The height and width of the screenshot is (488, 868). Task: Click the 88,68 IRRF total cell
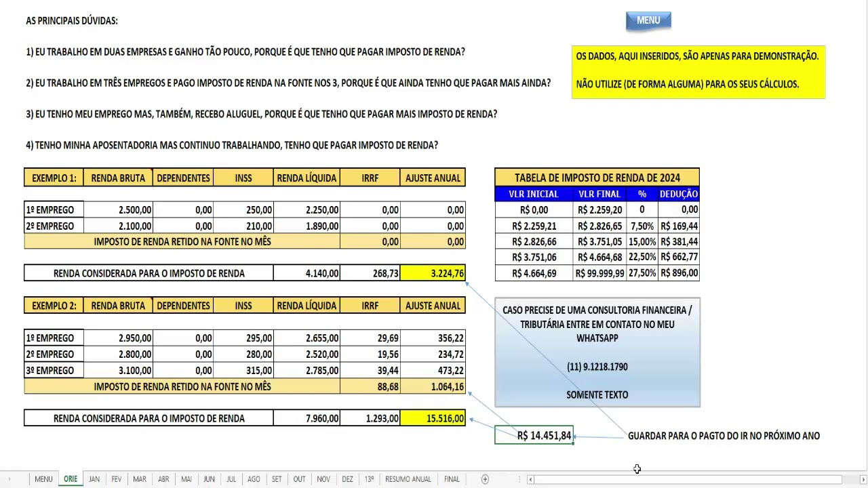pyautogui.click(x=370, y=386)
